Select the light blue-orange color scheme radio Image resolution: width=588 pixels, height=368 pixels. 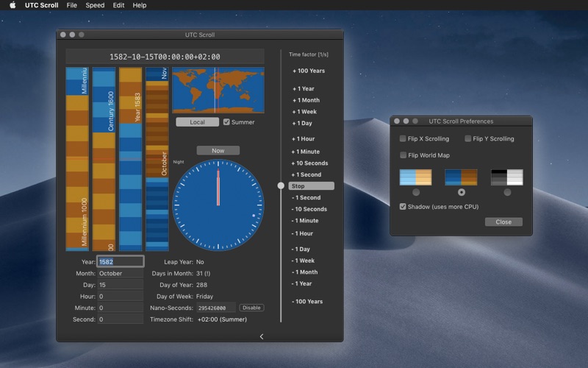pos(416,192)
